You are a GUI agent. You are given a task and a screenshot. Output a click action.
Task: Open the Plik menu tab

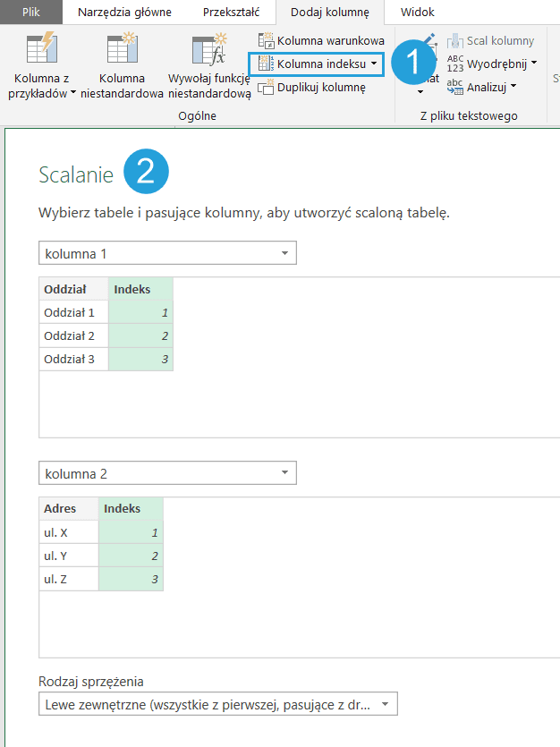31,12
